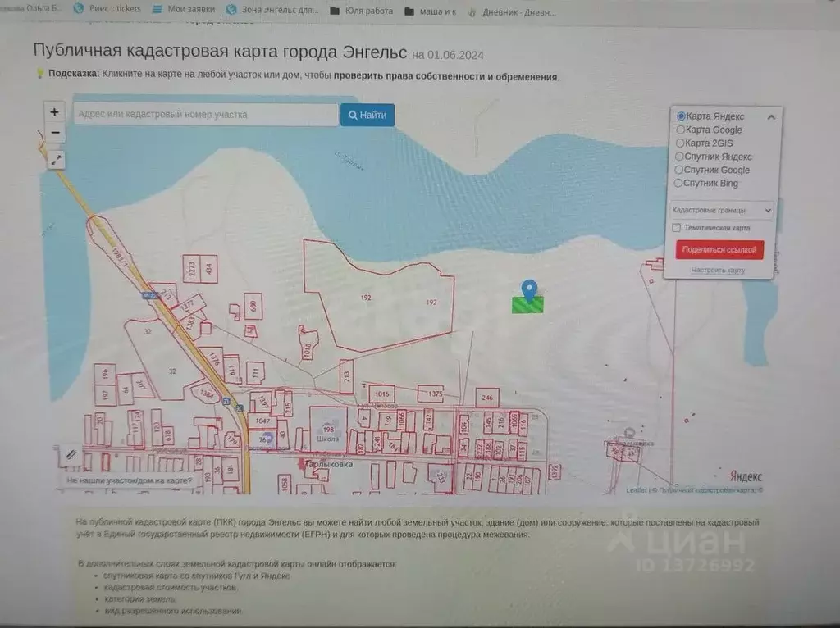Enable Тематическая карта checkbox
This screenshot has width=840, height=628.
click(677, 228)
